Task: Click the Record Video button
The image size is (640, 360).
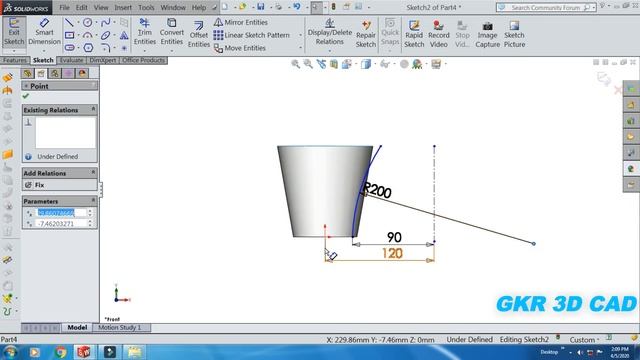Action: 438,34
